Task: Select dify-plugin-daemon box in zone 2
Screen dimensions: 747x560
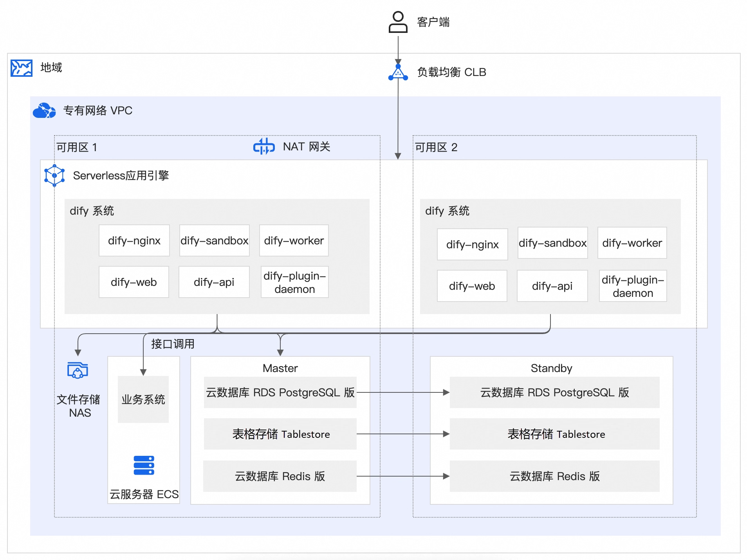Action: (x=633, y=286)
